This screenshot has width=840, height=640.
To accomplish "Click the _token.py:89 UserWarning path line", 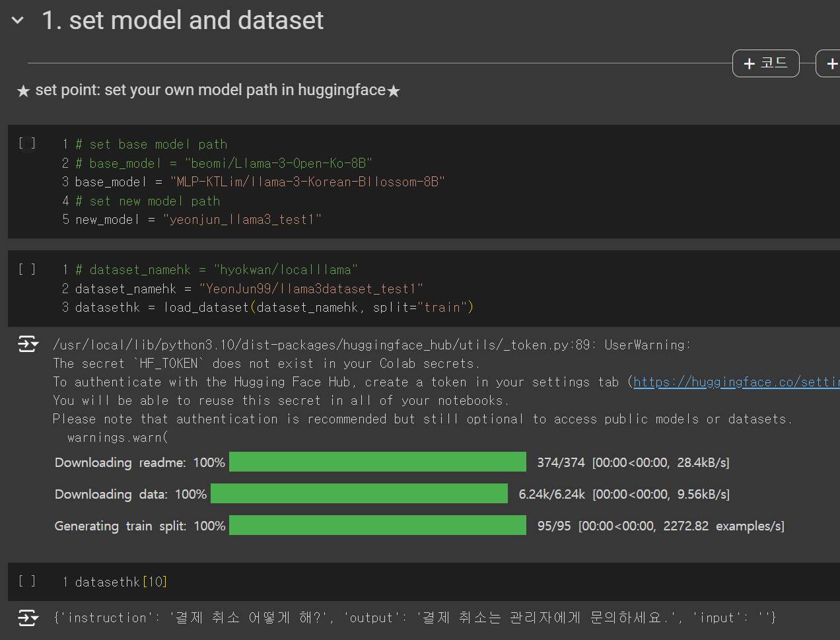I will pos(372,345).
